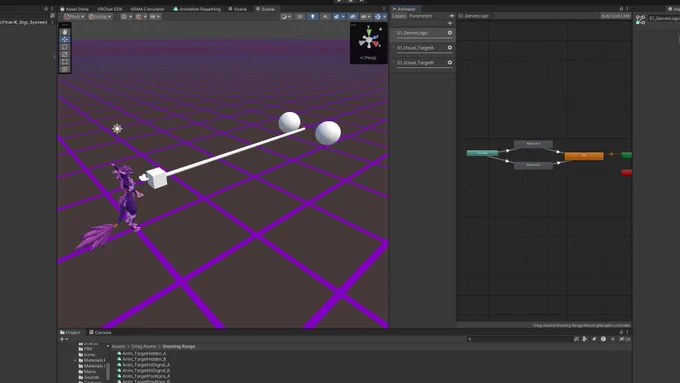The height and width of the screenshot is (383, 680).
Task: Select the Hand tool in scene toolbar
Action: coord(65,32)
